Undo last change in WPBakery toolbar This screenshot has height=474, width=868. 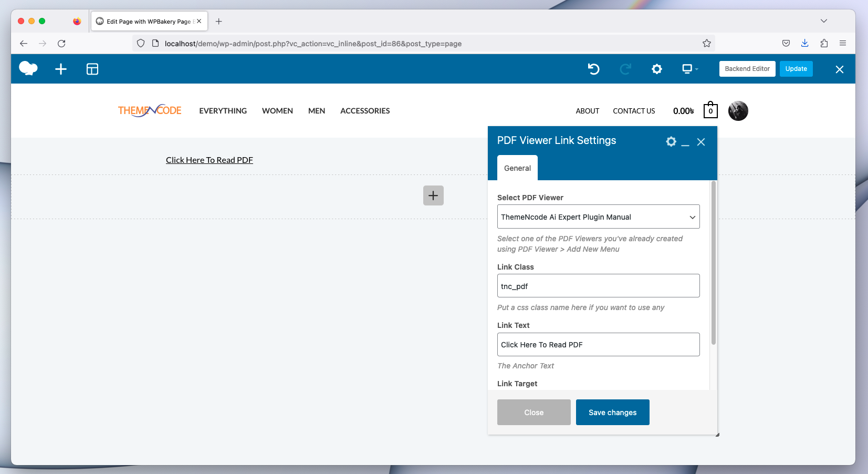click(593, 69)
